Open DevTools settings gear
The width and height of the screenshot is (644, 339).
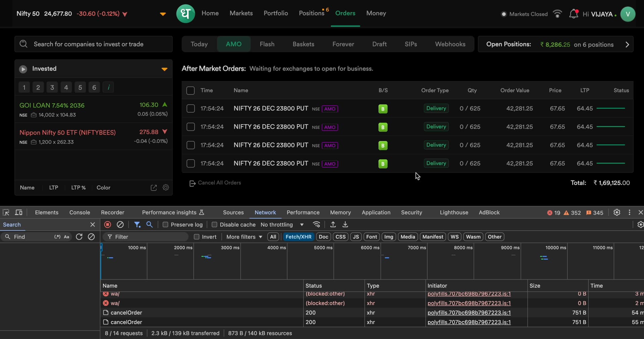pyautogui.click(x=616, y=212)
